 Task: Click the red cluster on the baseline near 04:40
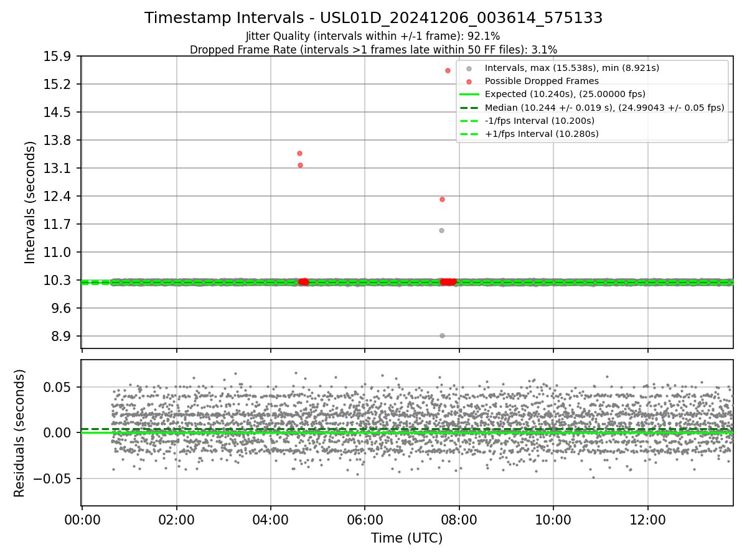tap(303, 282)
